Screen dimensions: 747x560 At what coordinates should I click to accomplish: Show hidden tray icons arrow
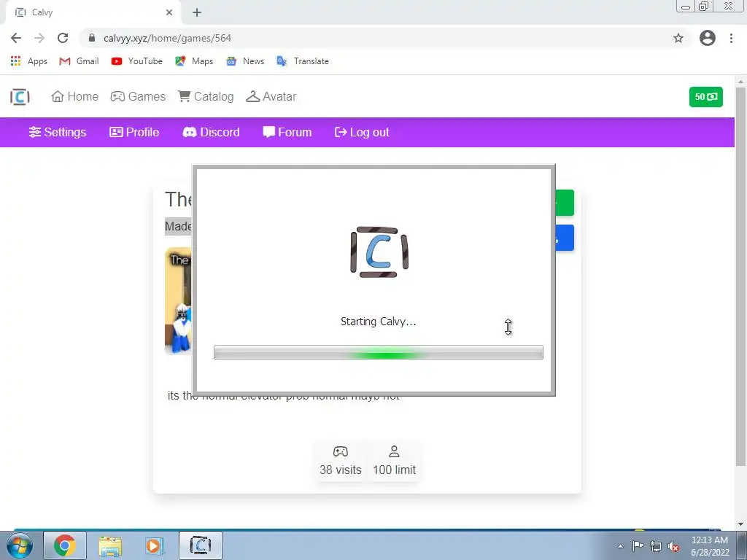pyautogui.click(x=620, y=546)
